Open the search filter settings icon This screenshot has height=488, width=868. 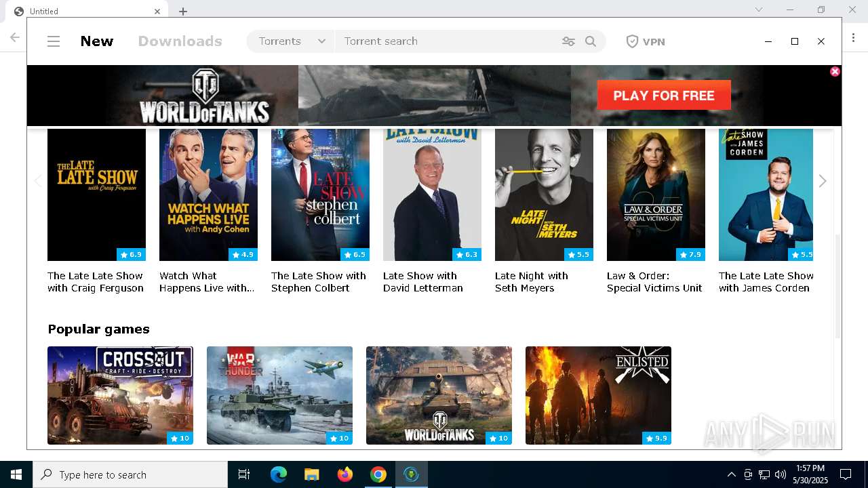[x=568, y=41]
